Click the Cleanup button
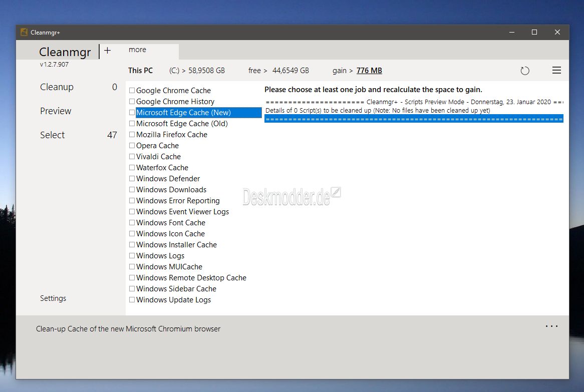Image resolution: width=584 pixels, height=392 pixels. click(57, 87)
